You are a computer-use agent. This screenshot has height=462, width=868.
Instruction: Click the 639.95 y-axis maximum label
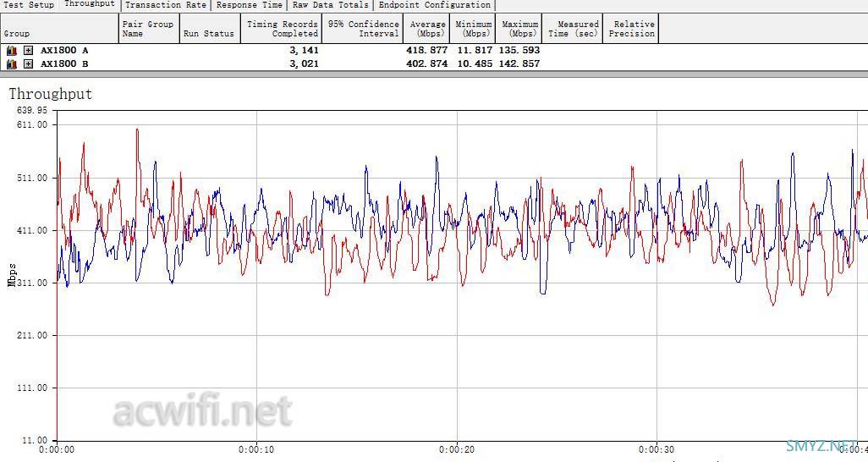point(32,110)
